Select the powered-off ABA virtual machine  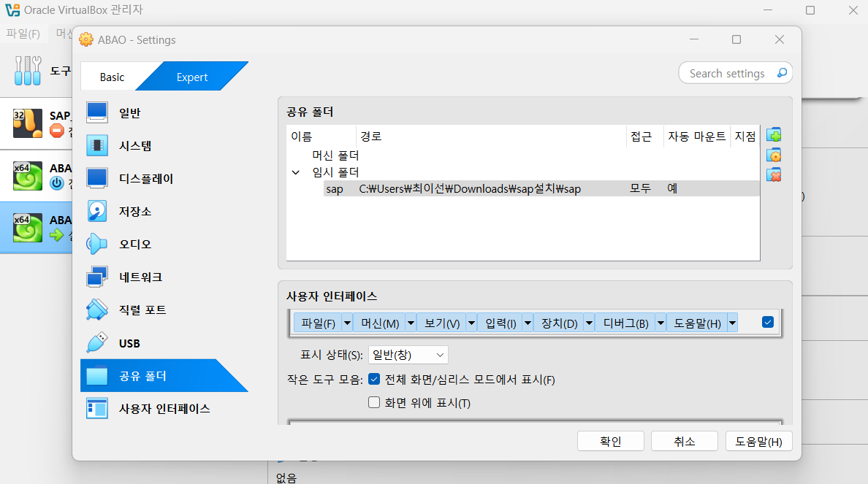pyautogui.click(x=37, y=175)
